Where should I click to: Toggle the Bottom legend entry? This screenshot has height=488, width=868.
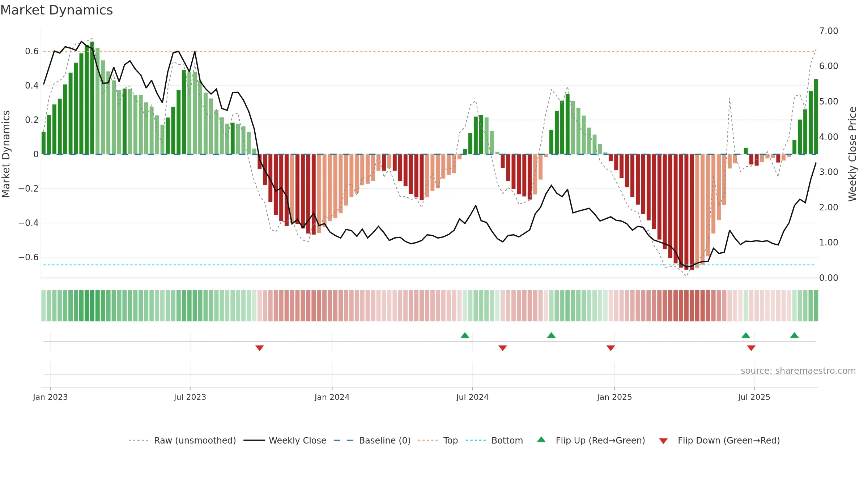(x=494, y=440)
